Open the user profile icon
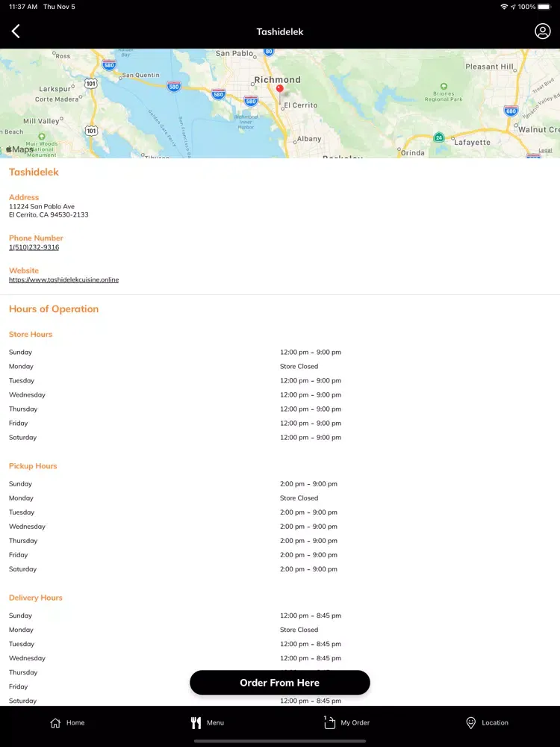 pos(542,31)
